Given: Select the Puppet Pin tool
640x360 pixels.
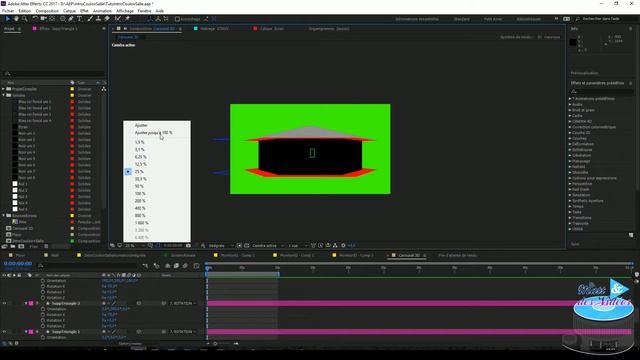Looking at the screenshot, I should pos(127,19).
